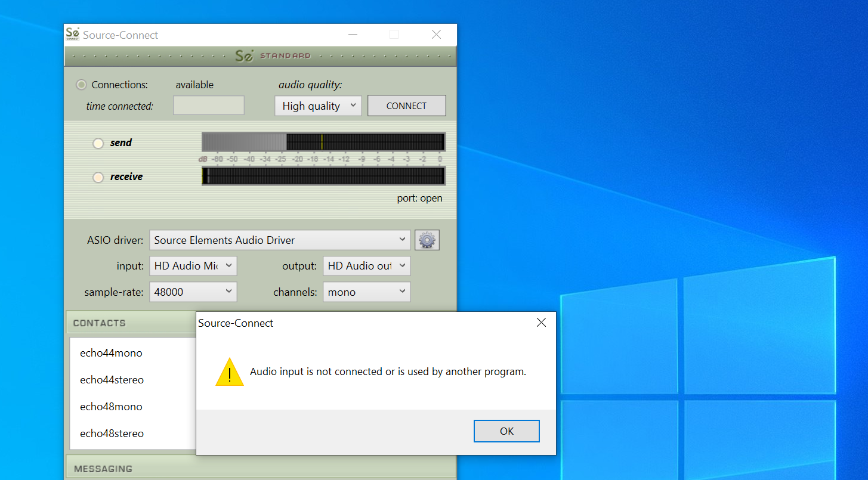
Task: Click the Source-Connect app icon in title bar
Action: point(72,35)
